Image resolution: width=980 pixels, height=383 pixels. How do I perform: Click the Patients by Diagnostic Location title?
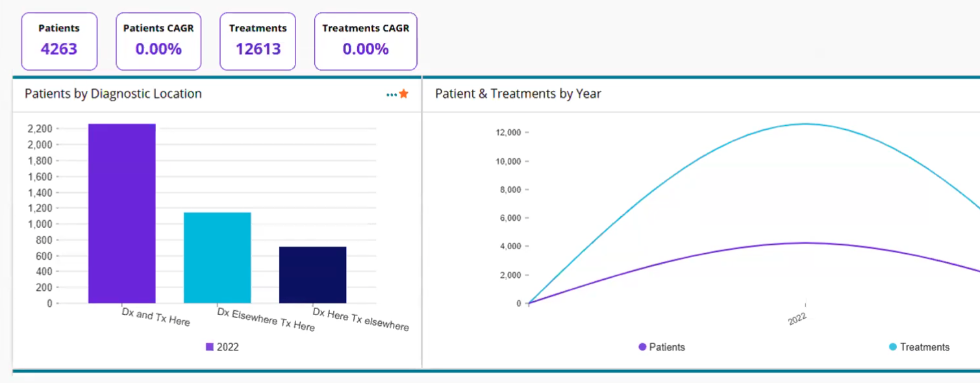(113, 94)
